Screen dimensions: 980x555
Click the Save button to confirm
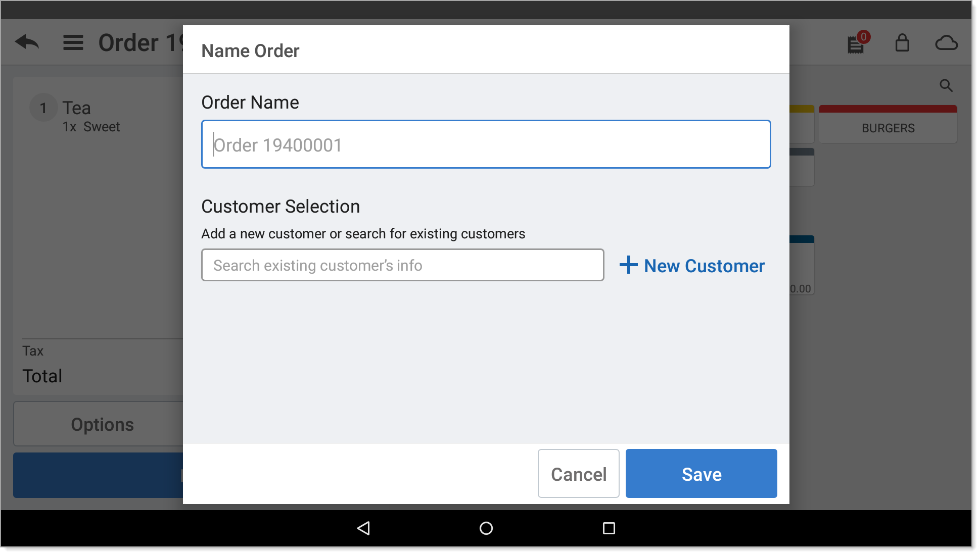click(x=701, y=474)
